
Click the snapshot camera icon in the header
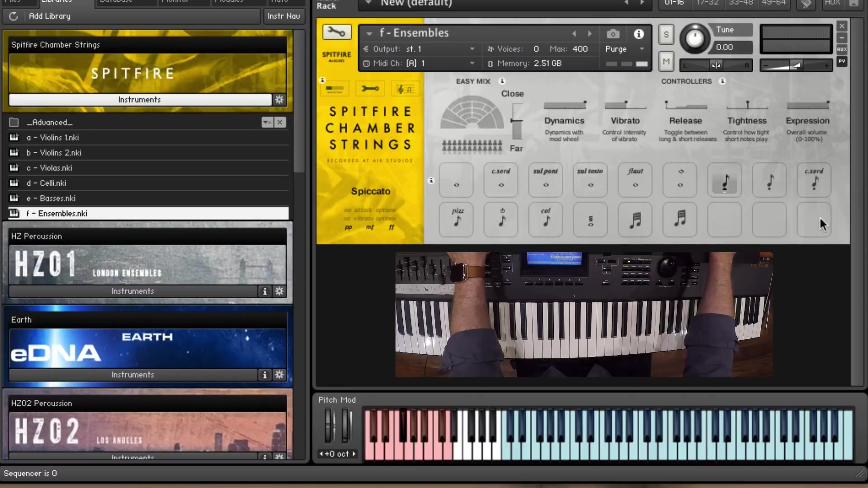pyautogui.click(x=613, y=33)
